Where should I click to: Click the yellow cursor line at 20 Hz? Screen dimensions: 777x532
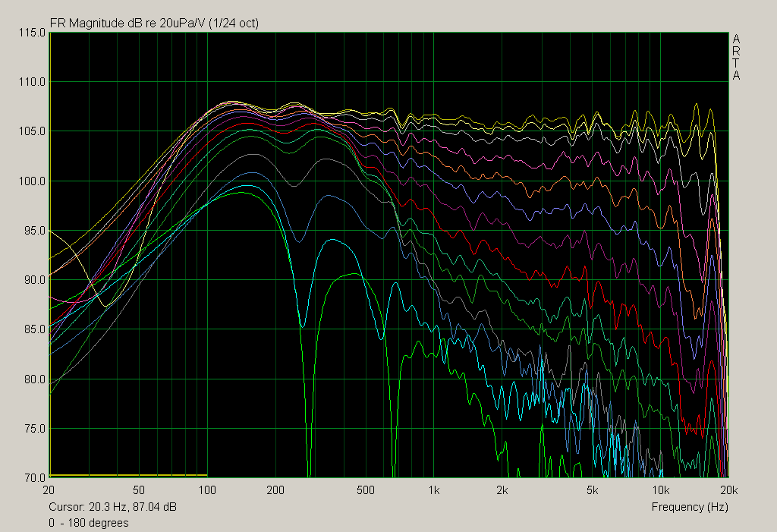(x=49, y=255)
